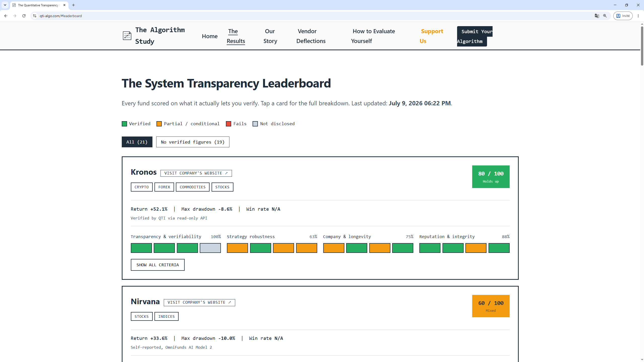Click the green Strategy robustness block
This screenshot has height=362, width=644.
[261, 248]
